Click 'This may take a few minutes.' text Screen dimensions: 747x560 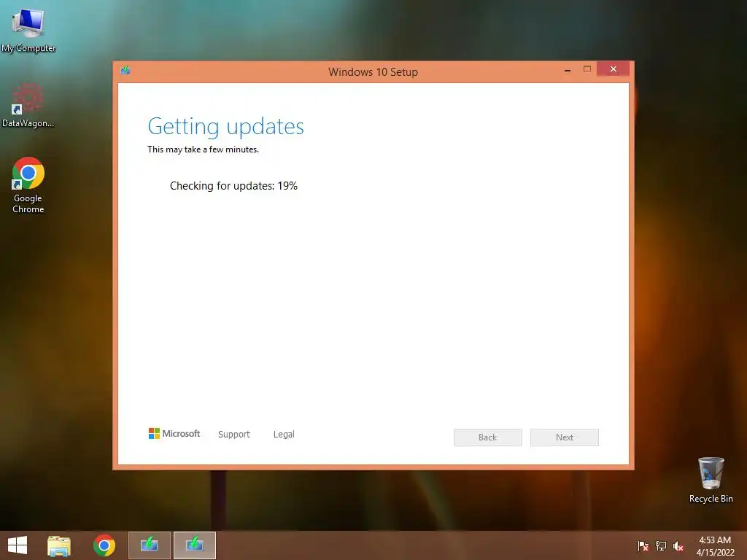(204, 149)
